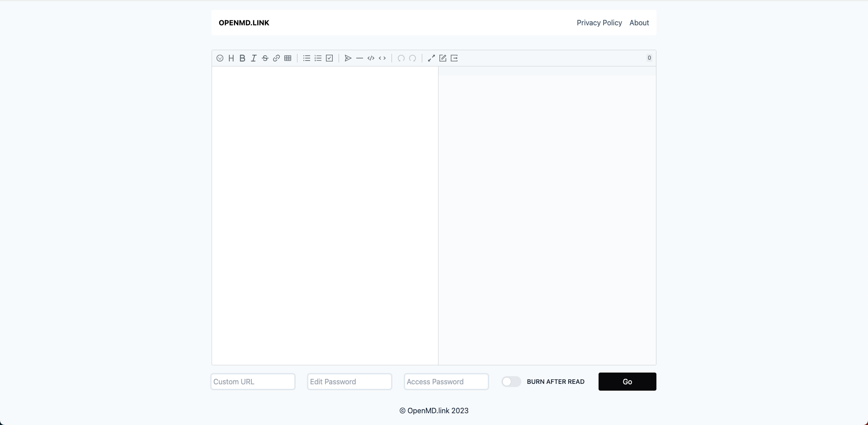This screenshot has width=868, height=425.
Task: Insert inline code
Action: [382, 58]
